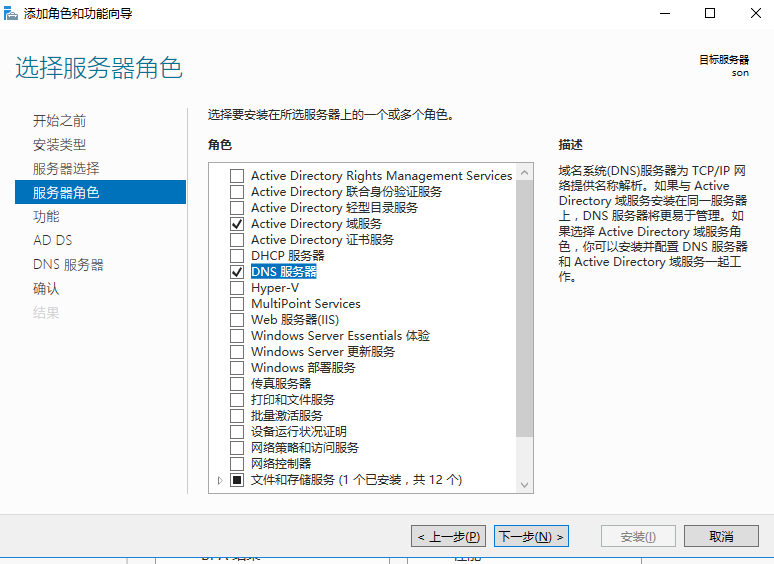Tick the MultiPoint Services checkbox
Image resolution: width=774 pixels, height=564 pixels.
point(237,303)
